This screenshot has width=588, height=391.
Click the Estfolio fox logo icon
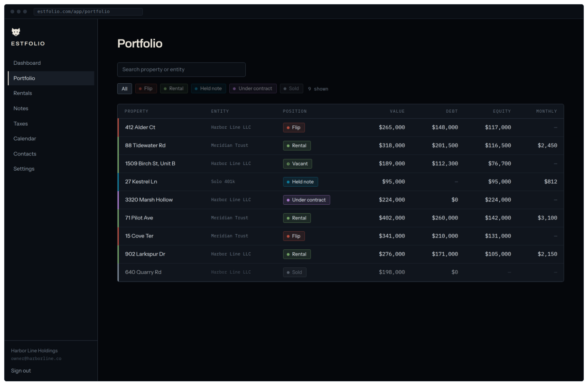[16, 32]
